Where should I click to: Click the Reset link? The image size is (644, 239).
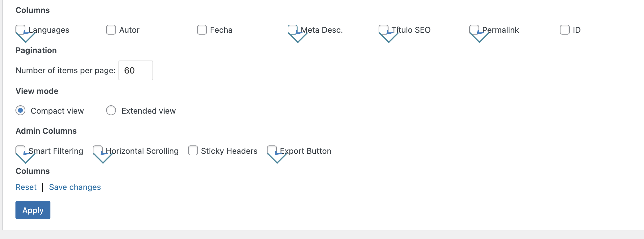tap(26, 187)
